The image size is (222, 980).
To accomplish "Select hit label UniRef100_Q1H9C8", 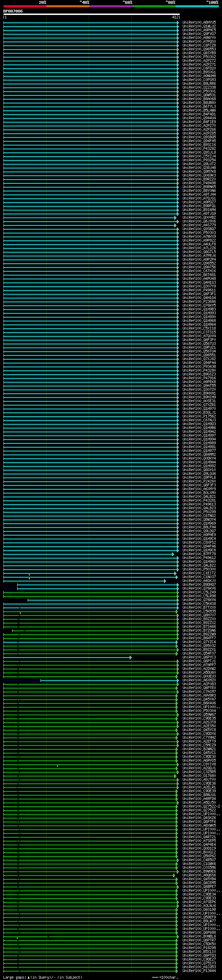I will 199,550.
